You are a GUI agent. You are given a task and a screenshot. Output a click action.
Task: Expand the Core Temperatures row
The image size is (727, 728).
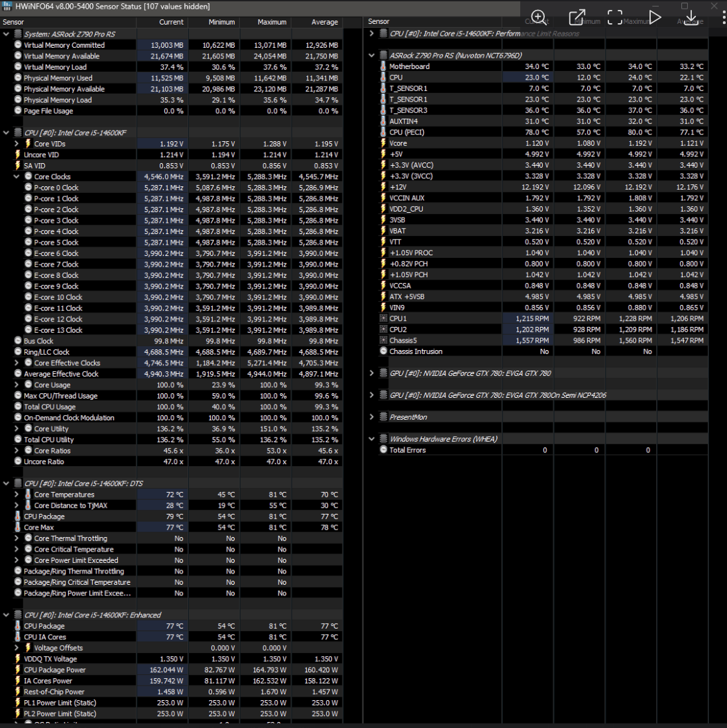(x=17, y=495)
